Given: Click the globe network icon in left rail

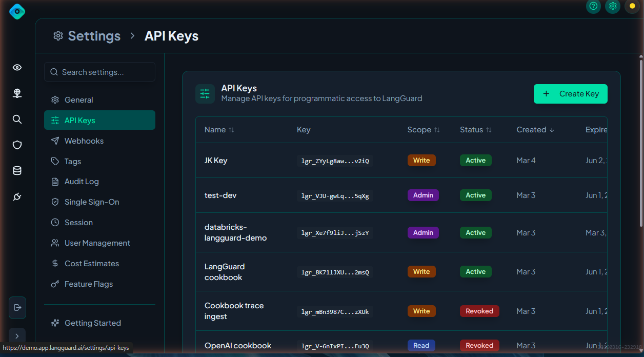Looking at the screenshot, I should pyautogui.click(x=17, y=93).
